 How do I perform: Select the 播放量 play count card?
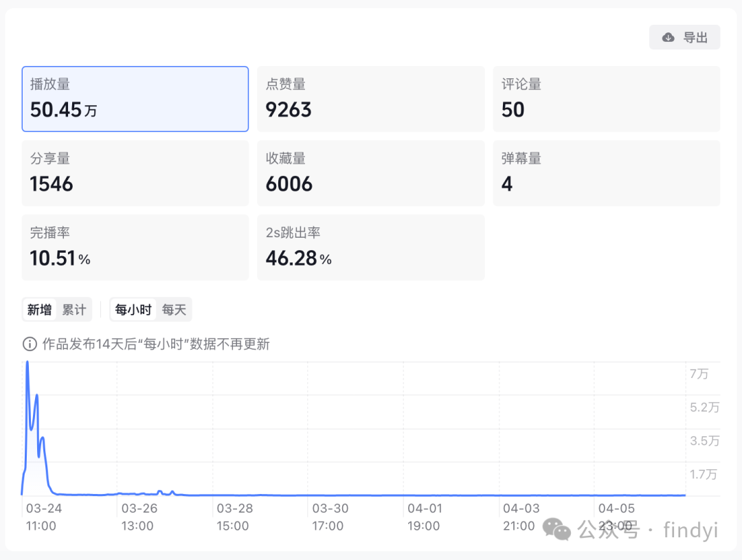135,99
